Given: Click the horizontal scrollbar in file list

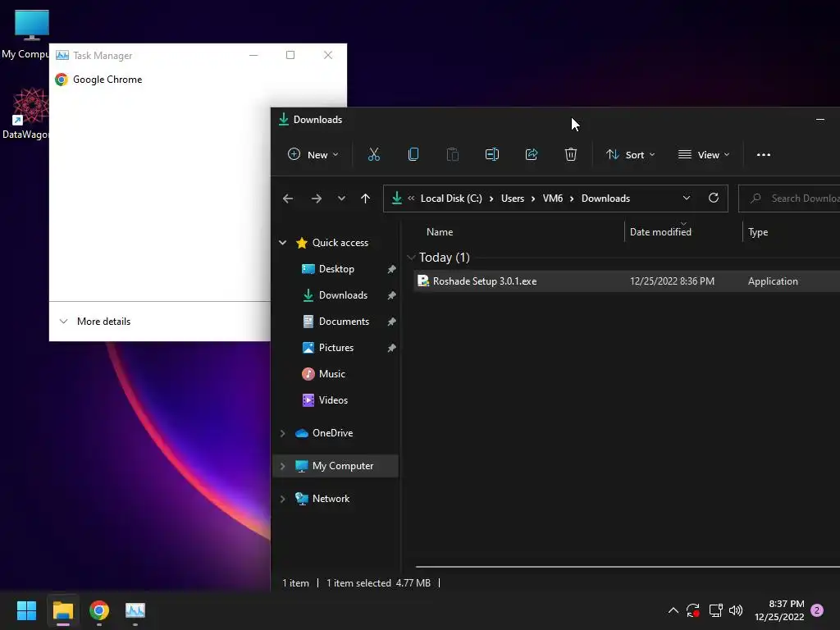Looking at the screenshot, I should tap(628, 566).
